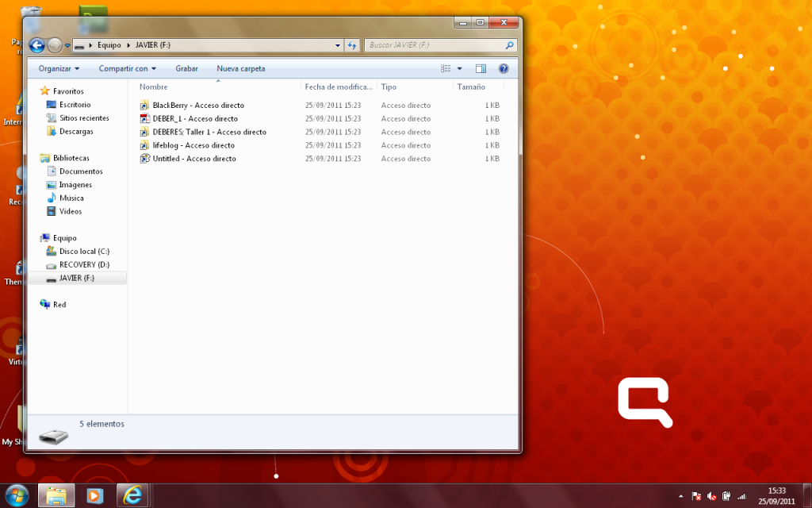Open Sitios recientes in Favoritos
The image size is (812, 508).
point(84,118)
